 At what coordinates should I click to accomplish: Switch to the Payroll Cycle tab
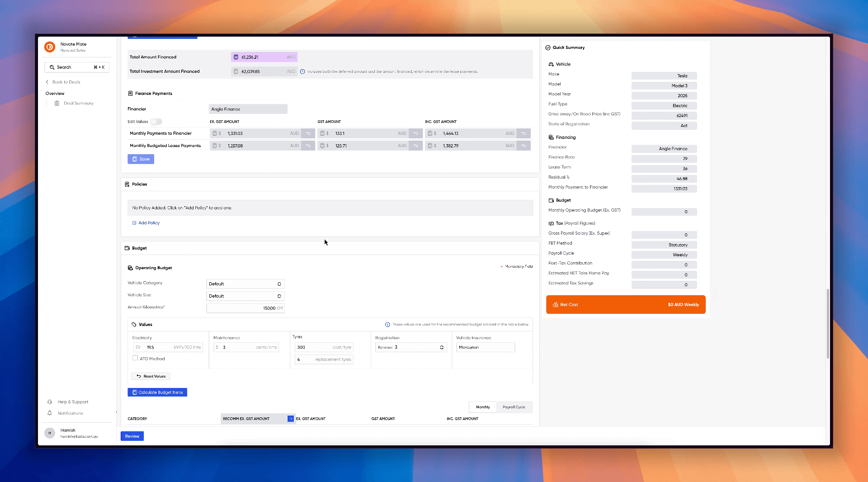click(514, 407)
